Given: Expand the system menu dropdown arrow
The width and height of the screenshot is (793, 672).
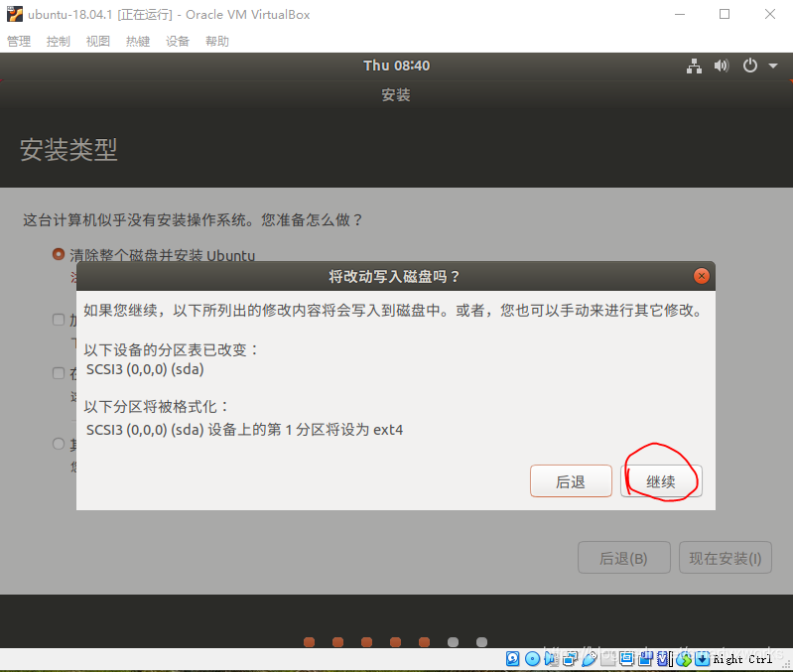Looking at the screenshot, I should click(x=773, y=66).
